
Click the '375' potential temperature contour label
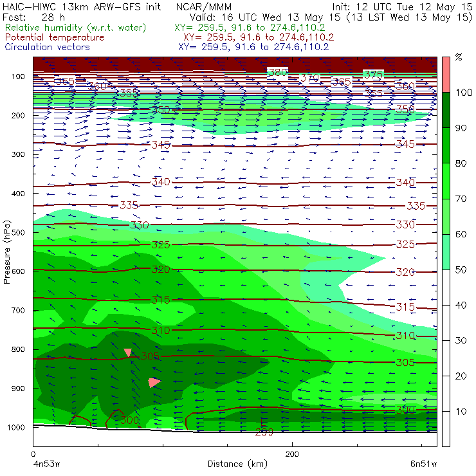click(373, 75)
